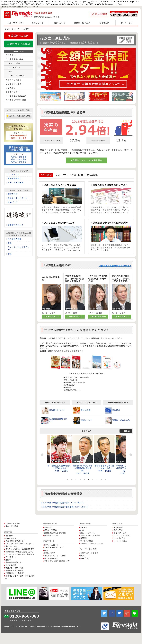Click 合格者の声を見る under 中西 card
This screenshot has height=644, width=142.
click(51, 316)
